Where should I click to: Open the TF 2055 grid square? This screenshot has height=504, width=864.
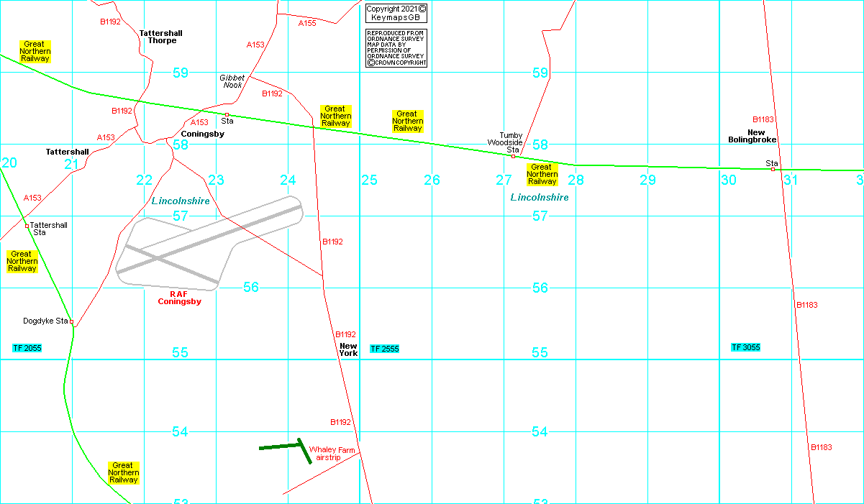[x=27, y=348]
